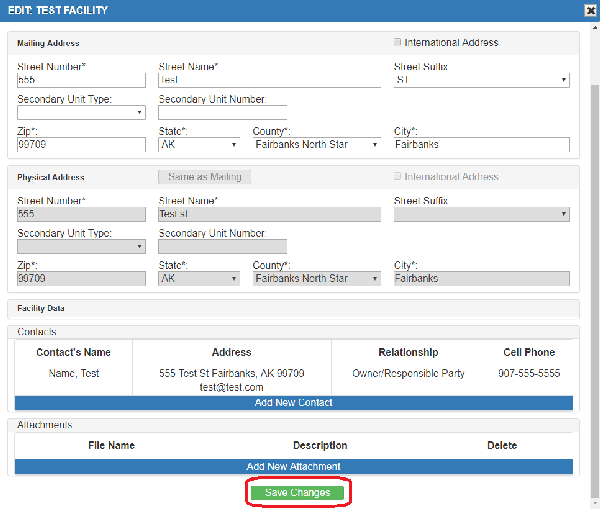Open the mailing Street Suffix dropdown
Screen dimensions: 600x509
481,80
